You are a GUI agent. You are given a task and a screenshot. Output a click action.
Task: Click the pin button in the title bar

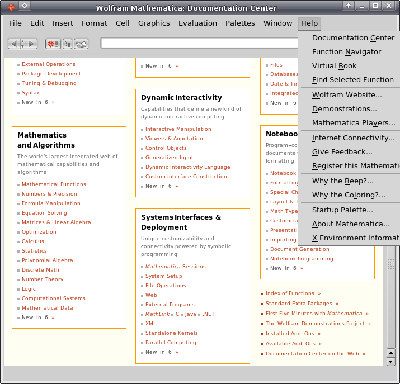click(24, 6)
